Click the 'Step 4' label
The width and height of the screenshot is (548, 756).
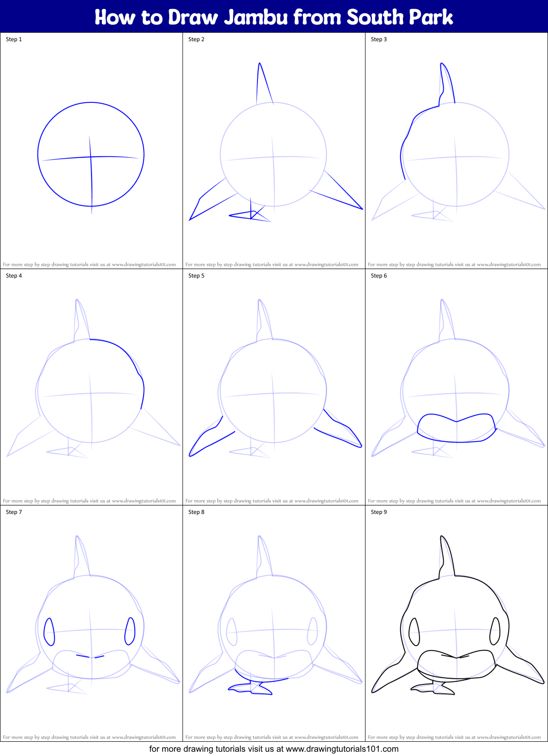point(14,276)
